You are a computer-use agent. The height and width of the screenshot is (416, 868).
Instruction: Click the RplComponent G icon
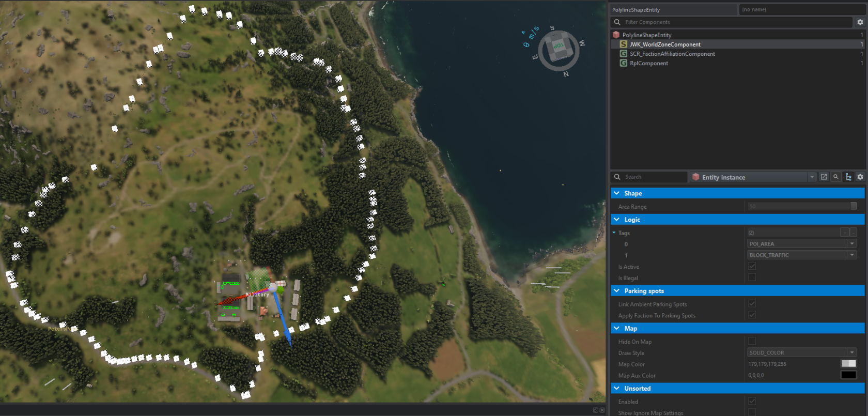(x=624, y=63)
